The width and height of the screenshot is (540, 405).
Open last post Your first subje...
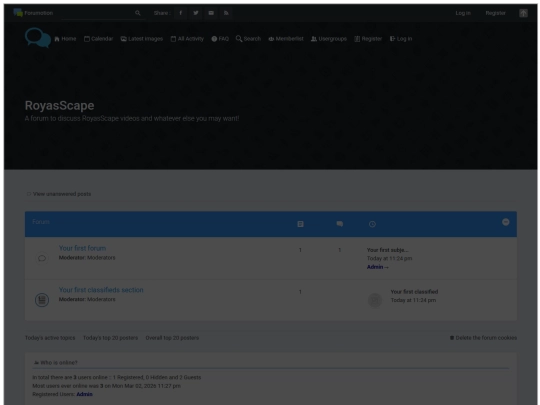[x=387, y=250]
